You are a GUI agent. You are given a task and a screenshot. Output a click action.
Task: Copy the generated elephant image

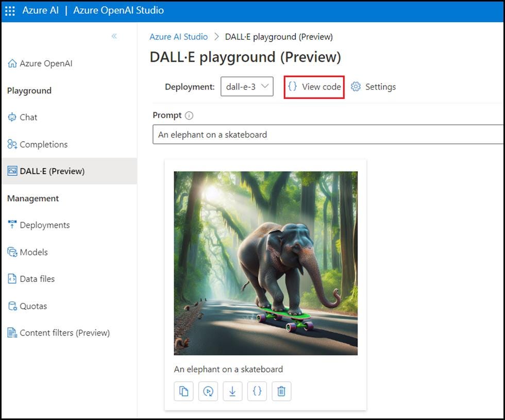point(183,391)
